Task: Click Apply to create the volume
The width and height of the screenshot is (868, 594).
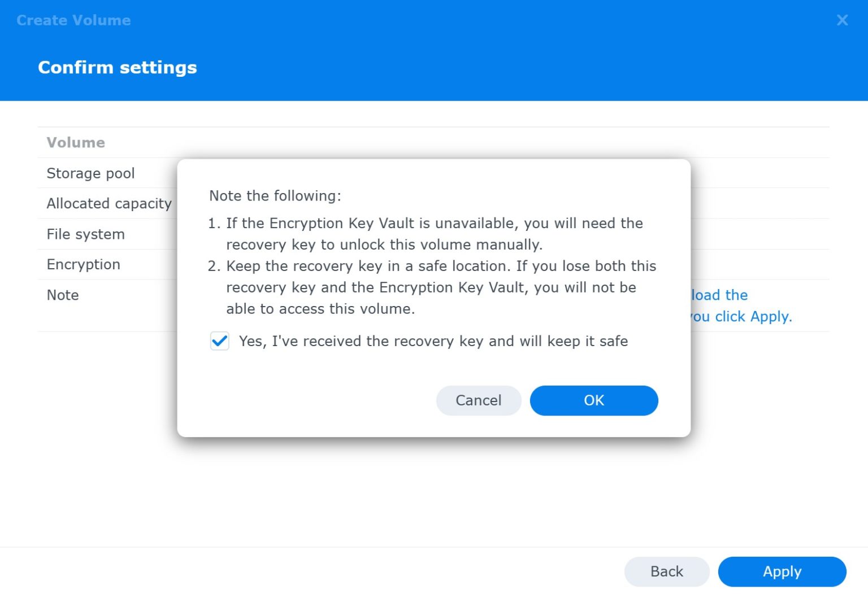Action: [782, 571]
